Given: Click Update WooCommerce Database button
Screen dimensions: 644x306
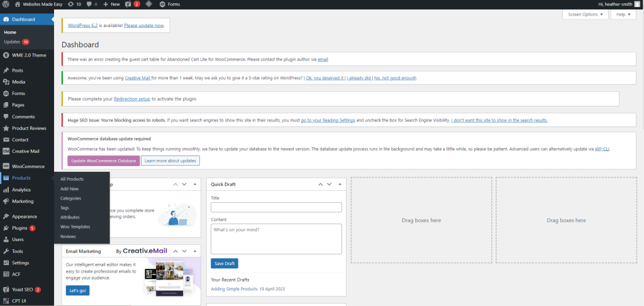Looking at the screenshot, I should tap(103, 161).
